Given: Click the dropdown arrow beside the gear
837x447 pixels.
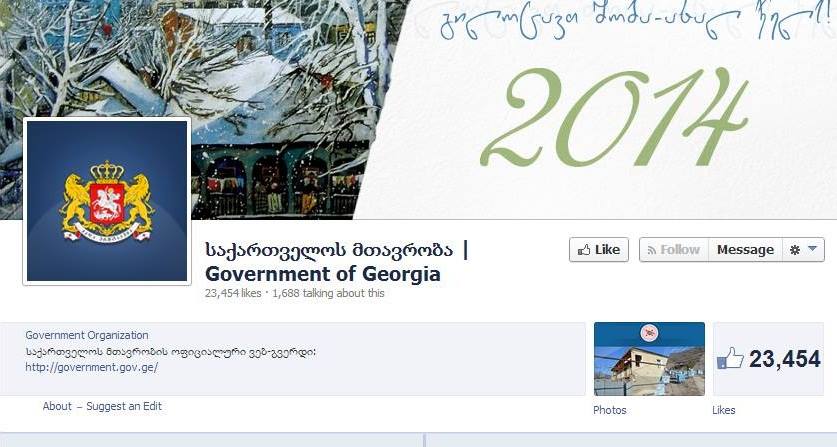Looking at the screenshot, I should [x=812, y=249].
